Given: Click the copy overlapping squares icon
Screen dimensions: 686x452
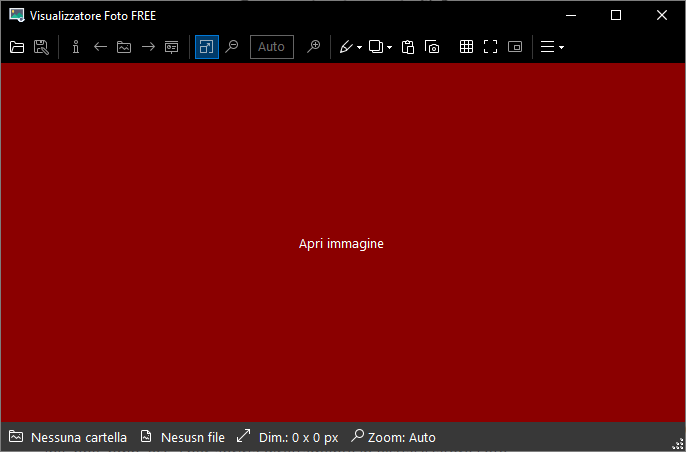Looking at the screenshot, I should 376,46.
